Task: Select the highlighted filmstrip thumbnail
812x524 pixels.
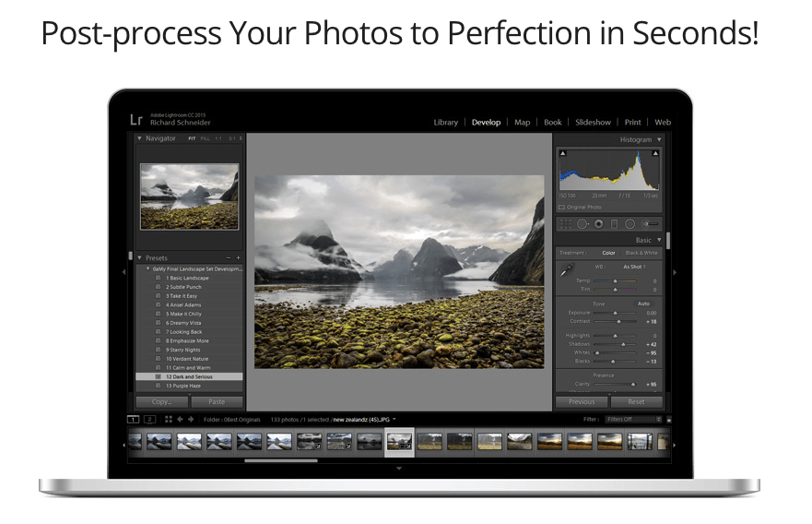Action: click(x=399, y=442)
